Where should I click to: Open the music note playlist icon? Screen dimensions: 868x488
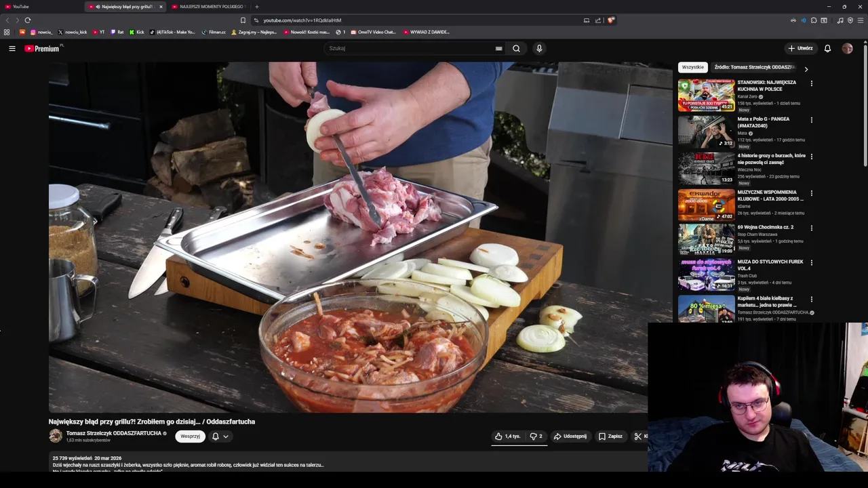pos(840,20)
